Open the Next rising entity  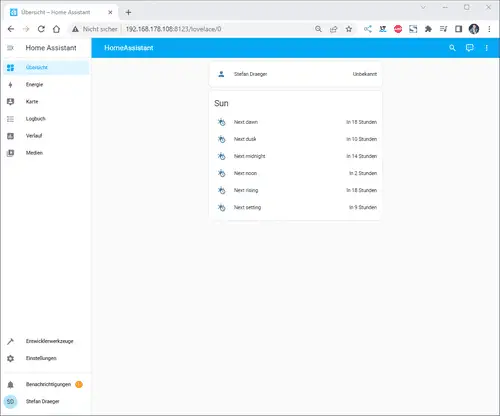tap(295, 190)
